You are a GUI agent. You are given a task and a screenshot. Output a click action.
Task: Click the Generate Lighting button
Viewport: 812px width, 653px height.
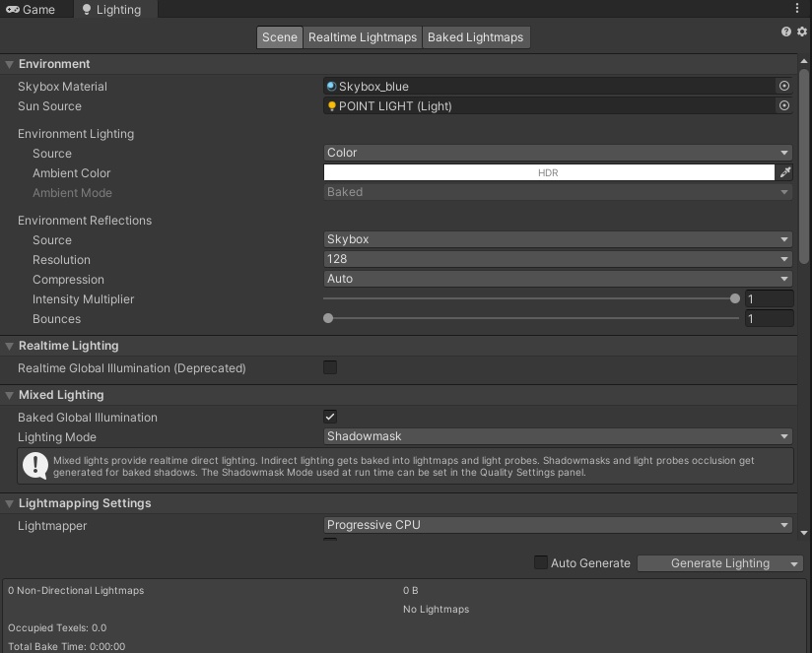[711, 563]
